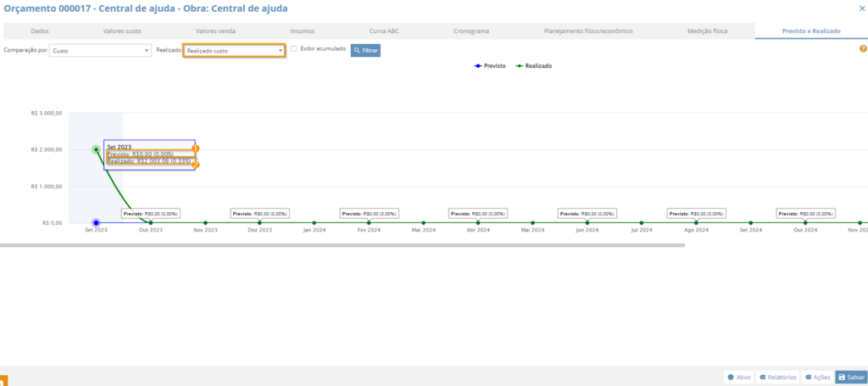The height and width of the screenshot is (386, 868).
Task: Click the Set 2023 axis label
Action: pyautogui.click(x=97, y=230)
